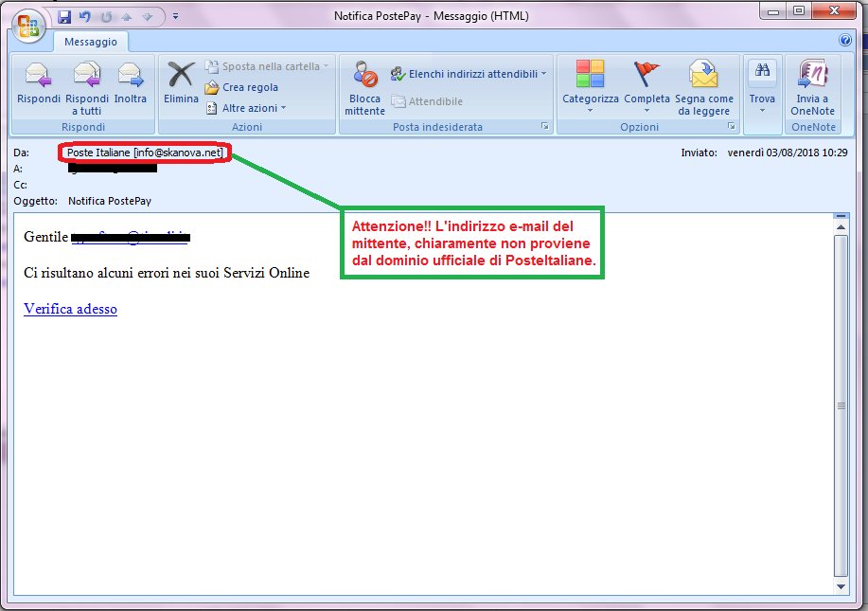Reply to the message with Rispondi

tap(39, 83)
